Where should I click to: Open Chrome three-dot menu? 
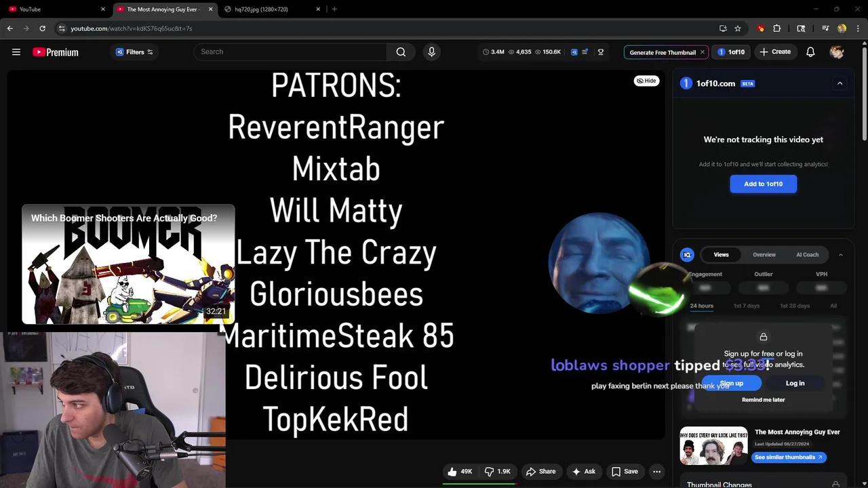tap(858, 28)
